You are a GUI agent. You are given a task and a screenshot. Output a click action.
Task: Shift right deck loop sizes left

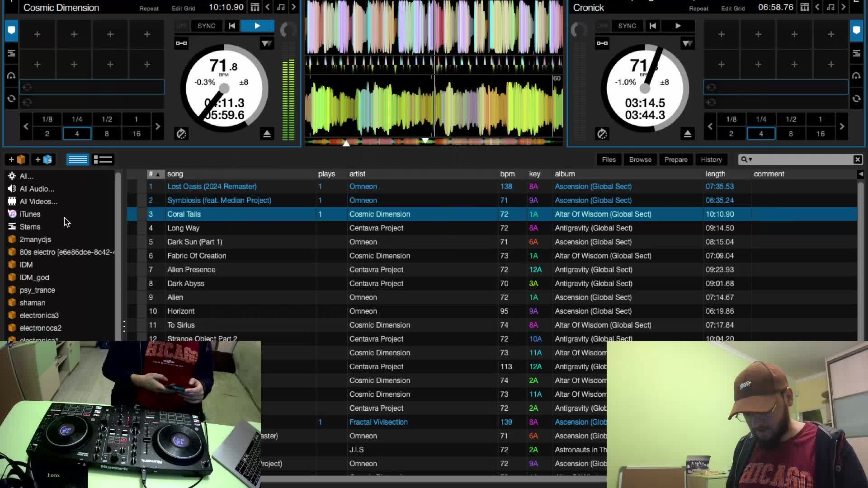click(710, 127)
